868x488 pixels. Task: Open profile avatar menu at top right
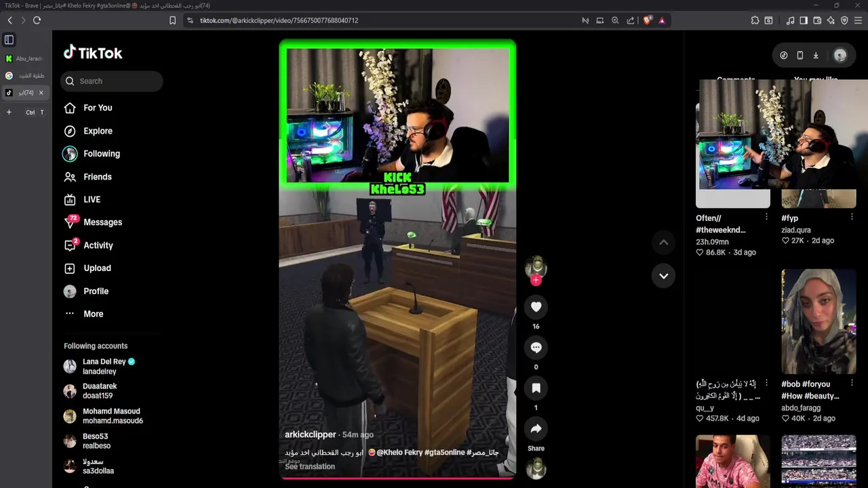[840, 56]
